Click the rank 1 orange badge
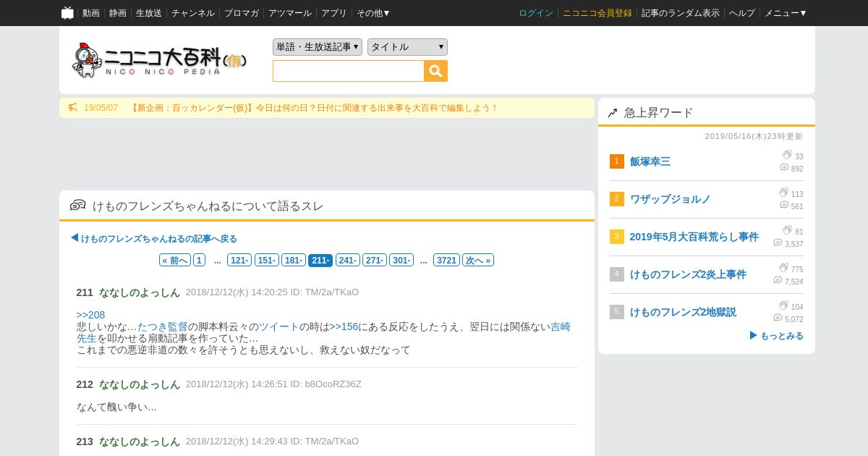868x456 pixels. pyautogui.click(x=616, y=161)
